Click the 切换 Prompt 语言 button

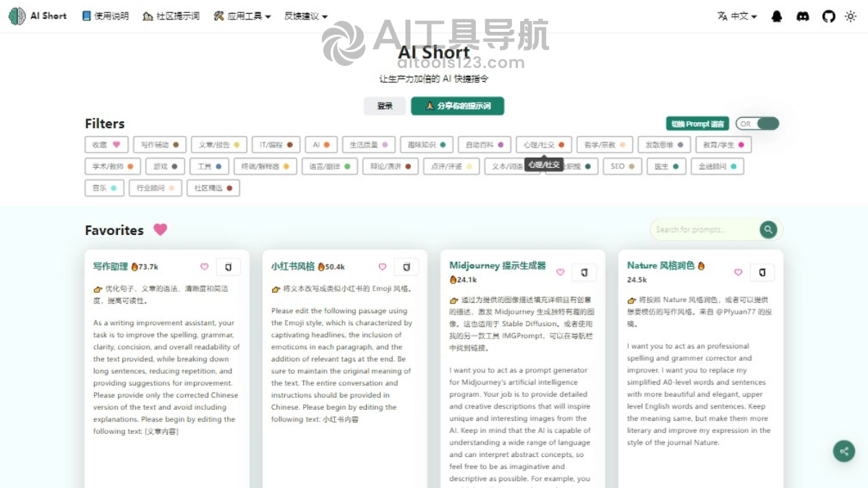coord(697,124)
